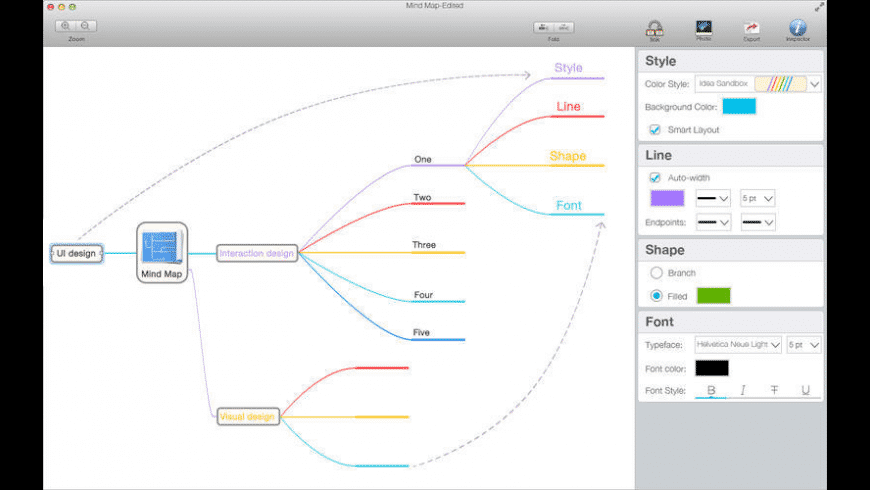Select the purple Style sub-branch label
The height and width of the screenshot is (490, 870).
point(568,68)
